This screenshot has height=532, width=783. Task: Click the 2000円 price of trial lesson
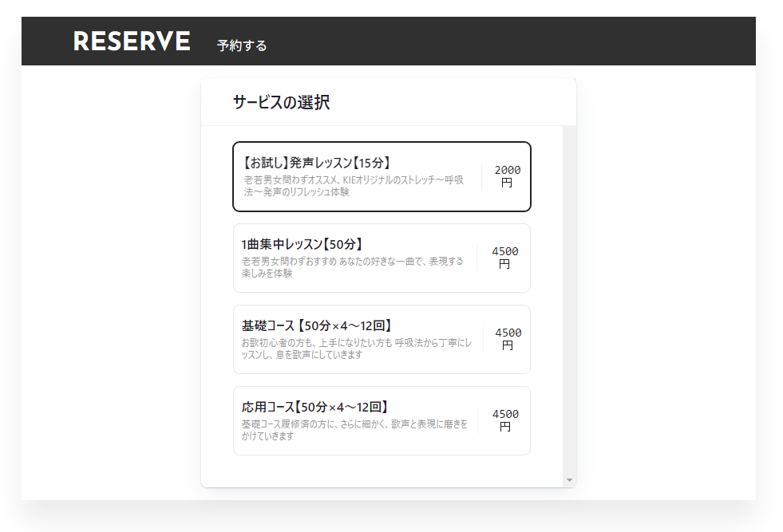[507, 176]
